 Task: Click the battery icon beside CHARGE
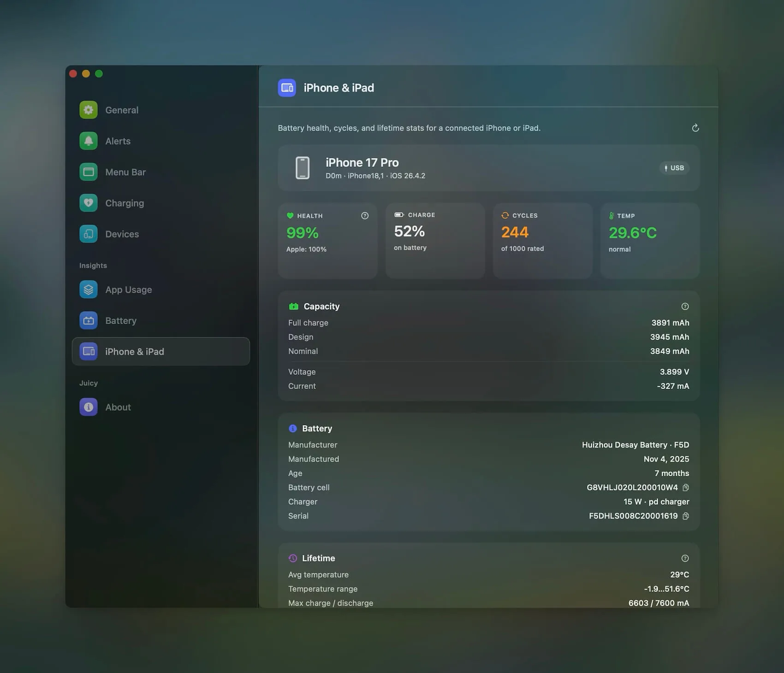399,215
